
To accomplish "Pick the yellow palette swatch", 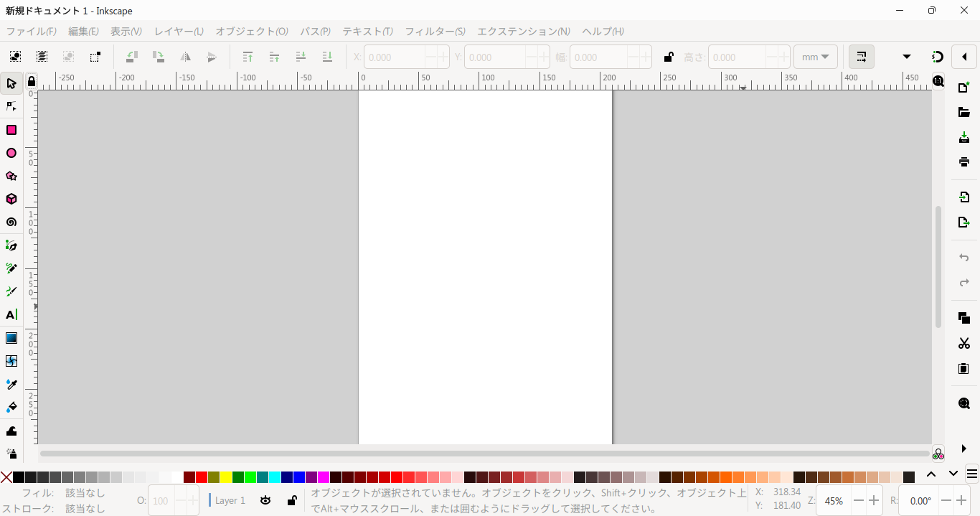I will coord(226,477).
